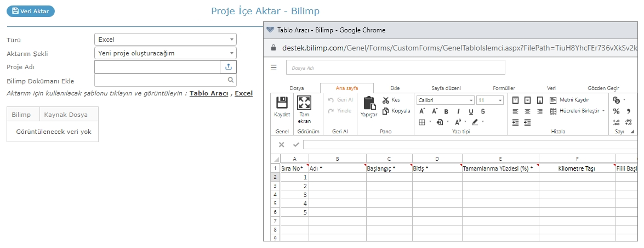Image resolution: width=644 pixels, height=248 pixels.
Task: Toggle Metni Kaydır text wrap
Action: click(x=569, y=100)
